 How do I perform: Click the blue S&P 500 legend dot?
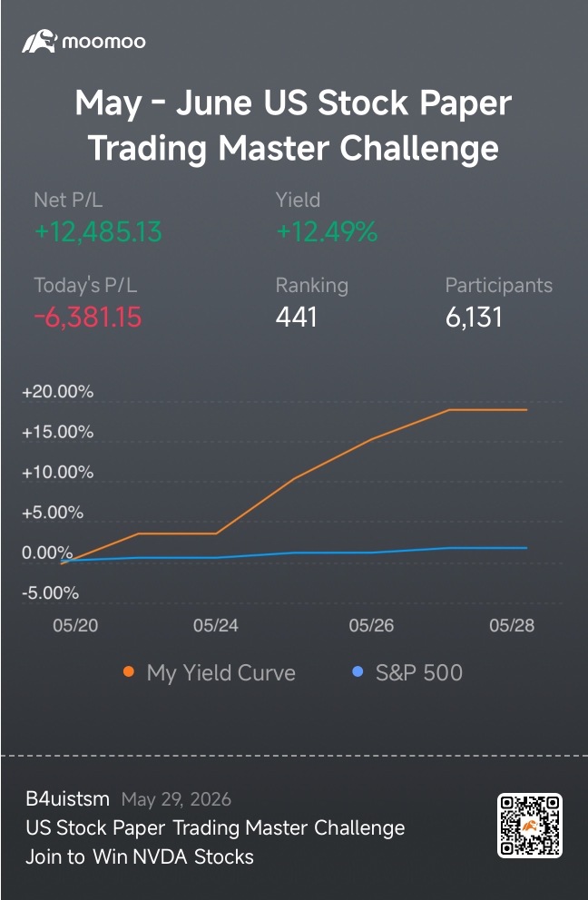358,671
